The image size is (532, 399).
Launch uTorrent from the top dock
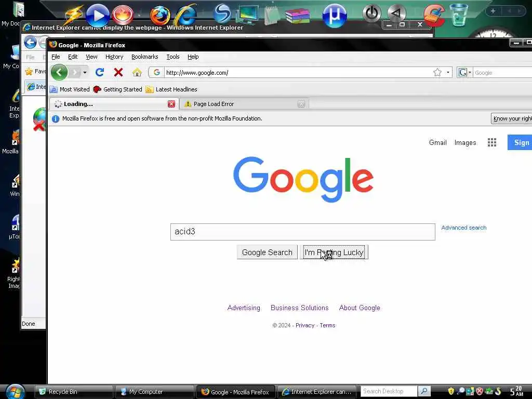pyautogui.click(x=334, y=16)
